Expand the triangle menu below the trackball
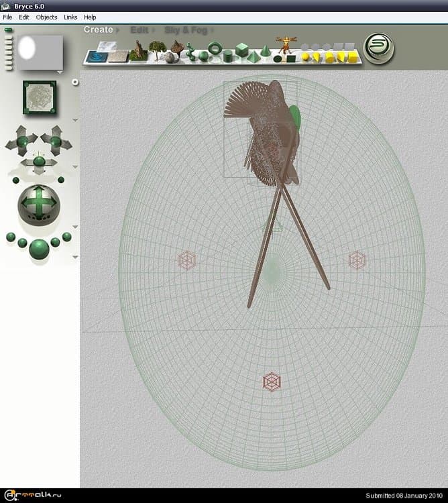Viewport: 448px width, 503px height. [x=75, y=227]
